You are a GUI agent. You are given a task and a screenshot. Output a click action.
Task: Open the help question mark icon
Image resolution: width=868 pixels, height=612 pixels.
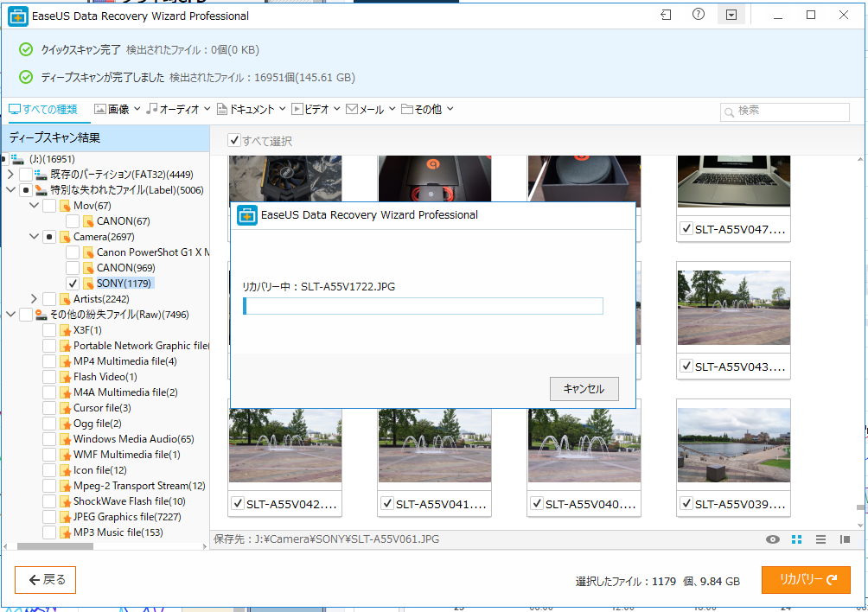click(x=699, y=16)
